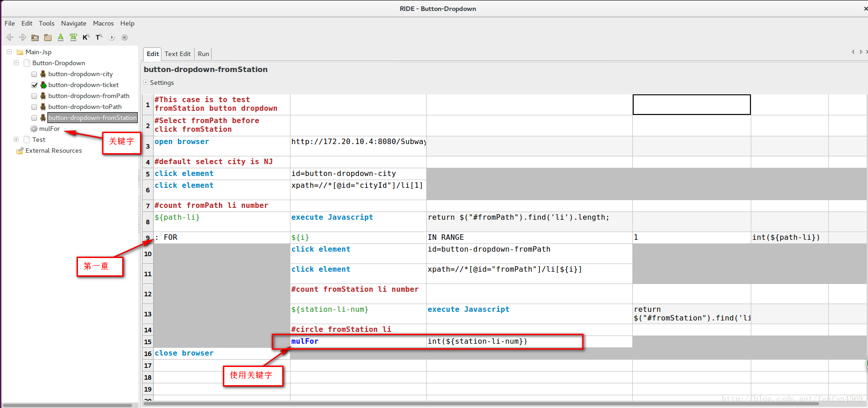Click the Stop test run icon
The image size is (868, 408).
tap(124, 37)
